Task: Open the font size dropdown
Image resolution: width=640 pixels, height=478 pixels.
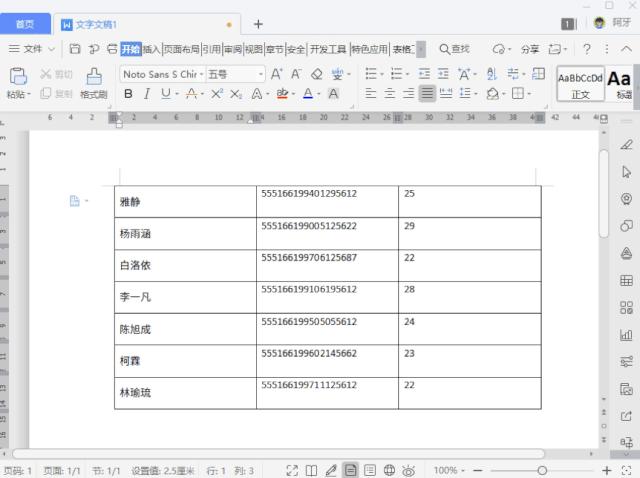Action: 260,74
